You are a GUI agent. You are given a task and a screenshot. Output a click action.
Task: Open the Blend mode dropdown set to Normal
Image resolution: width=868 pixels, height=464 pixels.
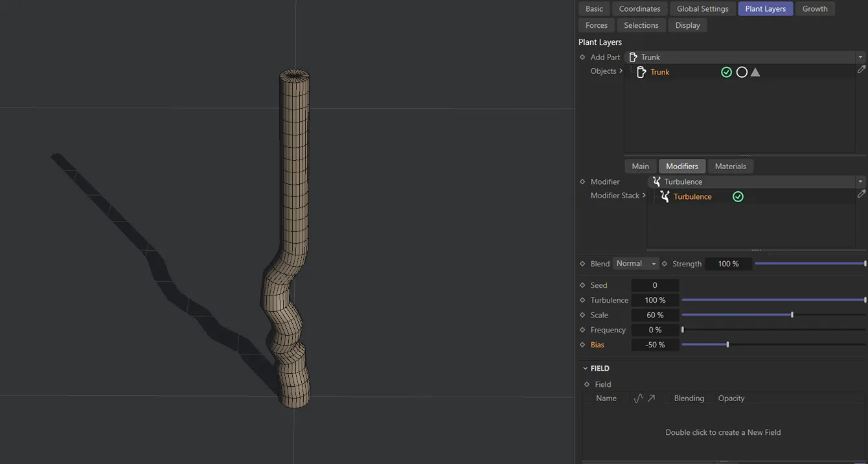tap(635, 263)
